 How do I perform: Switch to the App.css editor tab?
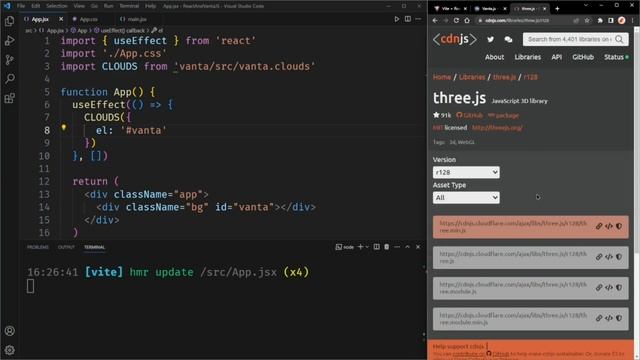(89, 19)
